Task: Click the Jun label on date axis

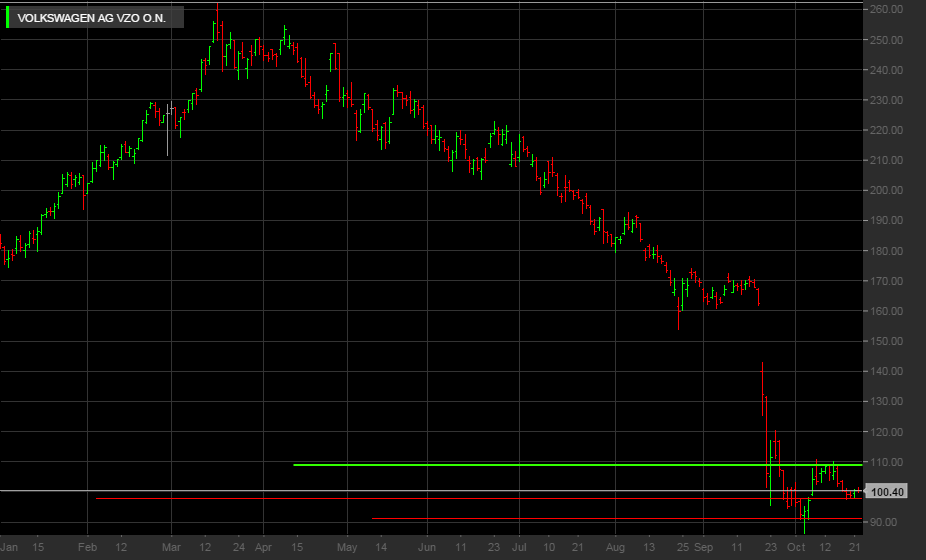Action: click(x=426, y=548)
